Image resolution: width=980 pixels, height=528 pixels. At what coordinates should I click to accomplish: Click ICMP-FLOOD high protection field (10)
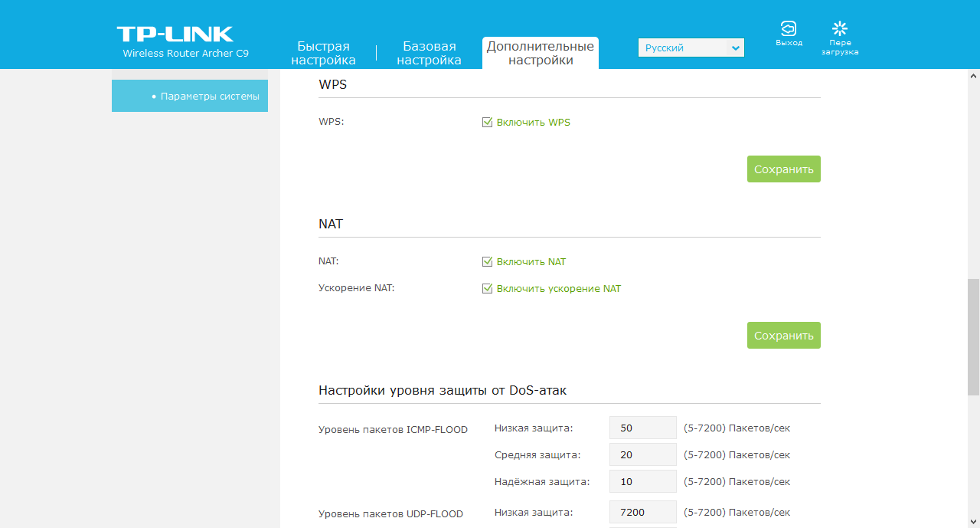tap(642, 481)
